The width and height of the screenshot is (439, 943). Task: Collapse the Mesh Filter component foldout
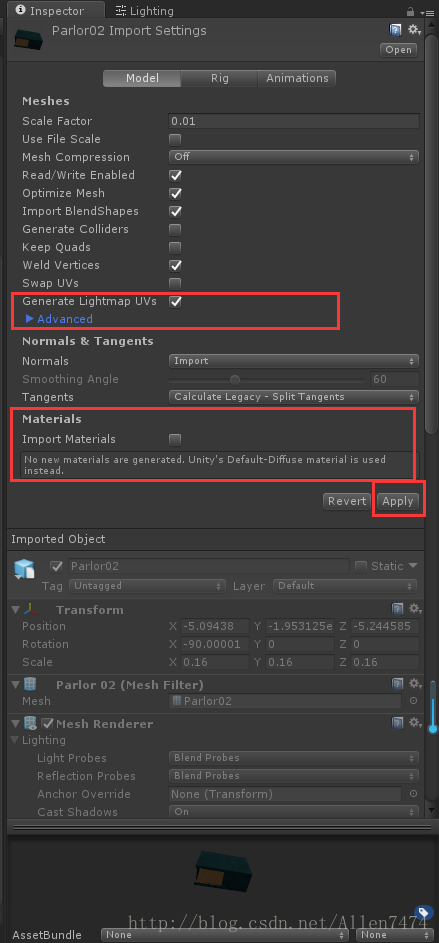coord(15,685)
